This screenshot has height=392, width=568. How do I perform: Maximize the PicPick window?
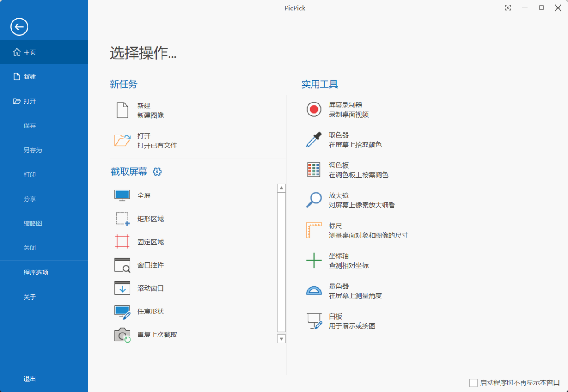click(541, 8)
